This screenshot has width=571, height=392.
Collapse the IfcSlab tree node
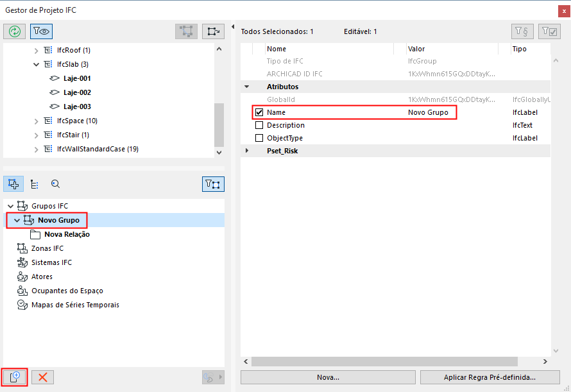click(37, 64)
